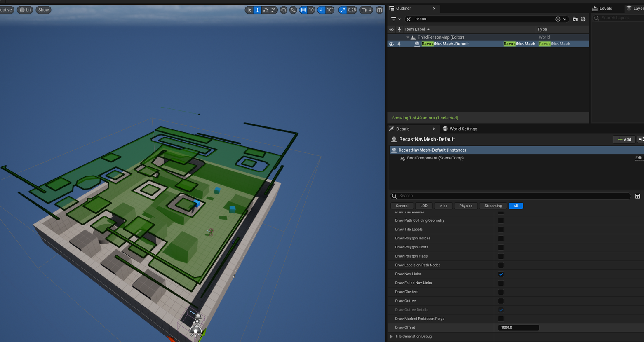Image resolution: width=644 pixels, height=342 pixels.
Task: Choose the scale gizmo tool
Action: pos(273,10)
